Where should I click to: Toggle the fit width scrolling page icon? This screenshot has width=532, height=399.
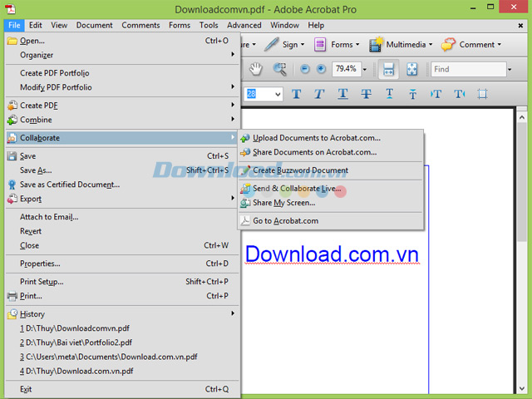coord(388,69)
